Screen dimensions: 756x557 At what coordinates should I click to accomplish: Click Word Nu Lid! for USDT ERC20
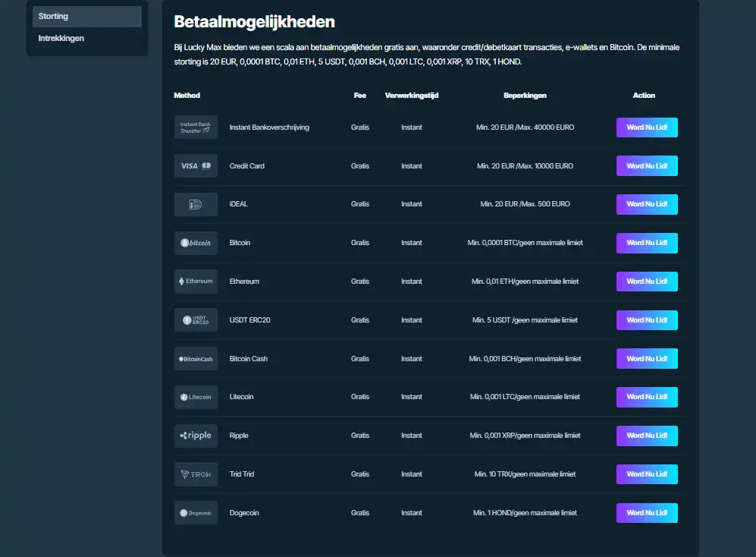[647, 320]
